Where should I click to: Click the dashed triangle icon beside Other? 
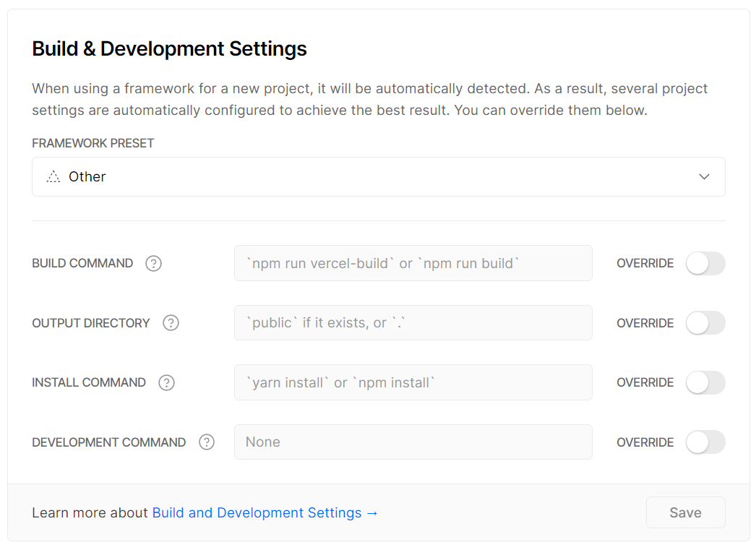[x=53, y=177]
